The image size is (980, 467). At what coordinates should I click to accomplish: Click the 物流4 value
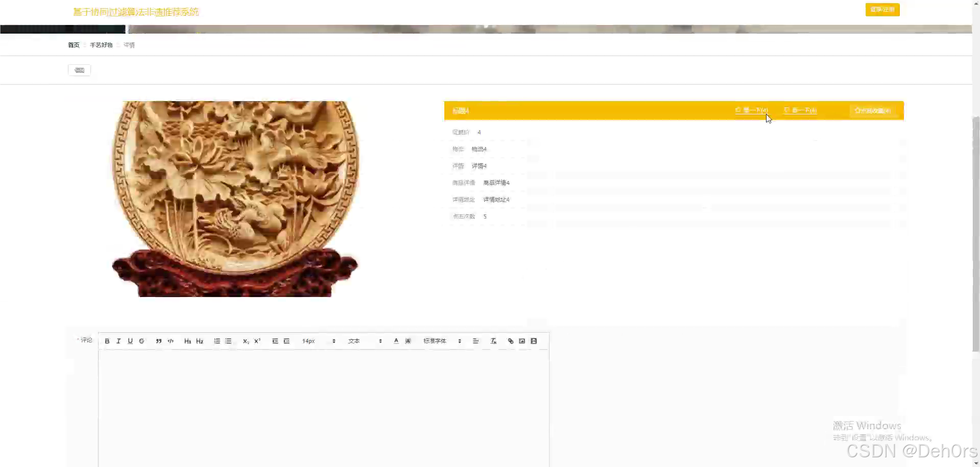479,149
